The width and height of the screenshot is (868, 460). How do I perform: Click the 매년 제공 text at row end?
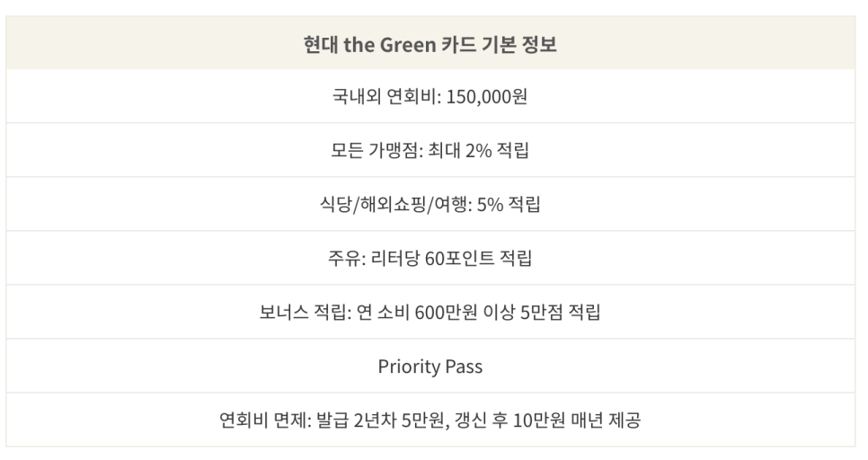[x=607, y=420]
